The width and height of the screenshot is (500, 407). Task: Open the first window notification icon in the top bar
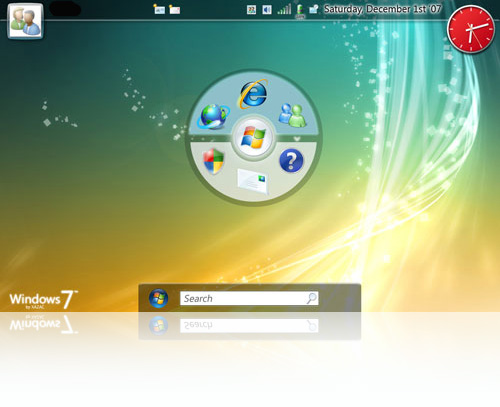click(x=159, y=9)
